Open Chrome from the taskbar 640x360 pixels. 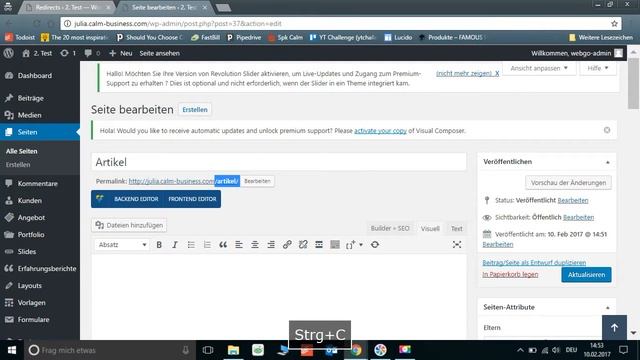click(x=356, y=350)
